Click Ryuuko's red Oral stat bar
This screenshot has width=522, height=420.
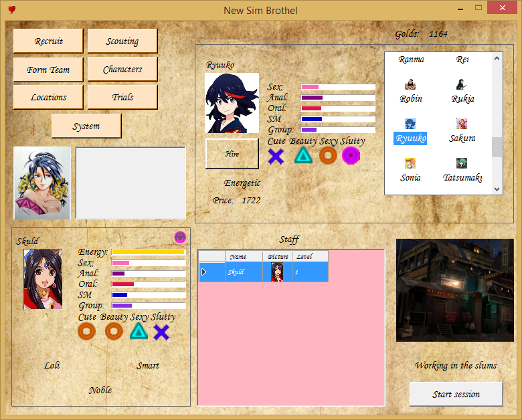(338, 108)
